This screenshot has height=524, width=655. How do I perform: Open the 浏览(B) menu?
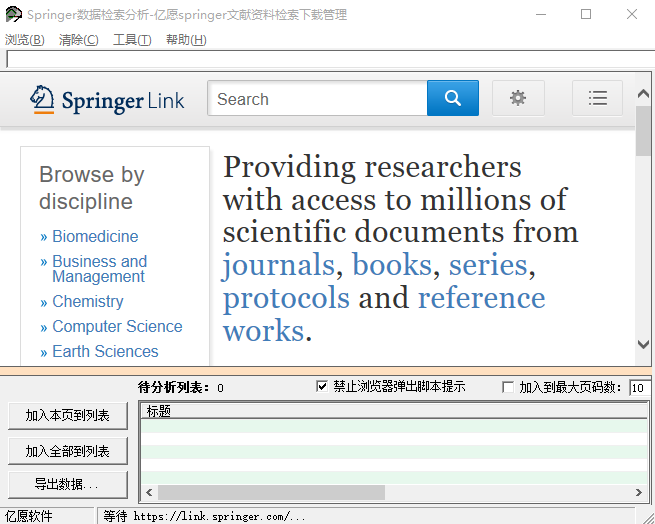tap(25, 40)
